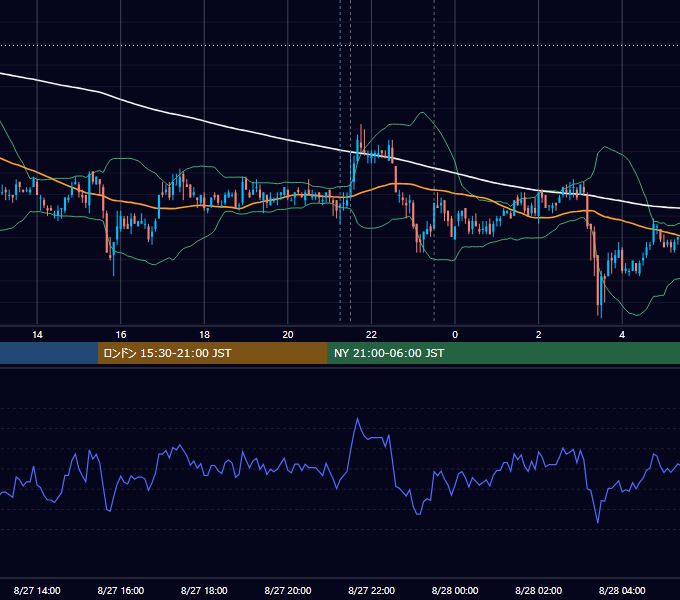This screenshot has width=680, height=600.
Task: Click the 2 hour label on price chart axis
Action: [x=539, y=335]
